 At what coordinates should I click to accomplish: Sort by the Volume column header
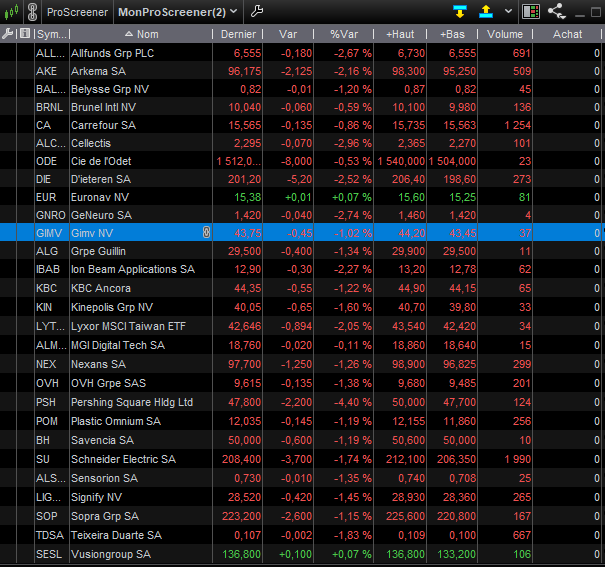pos(505,34)
